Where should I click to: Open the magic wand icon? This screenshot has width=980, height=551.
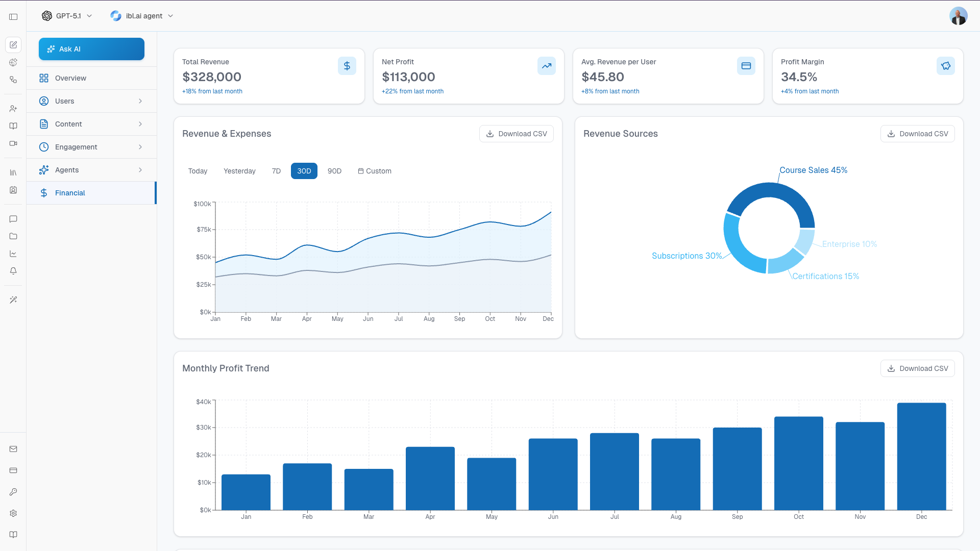tap(13, 300)
